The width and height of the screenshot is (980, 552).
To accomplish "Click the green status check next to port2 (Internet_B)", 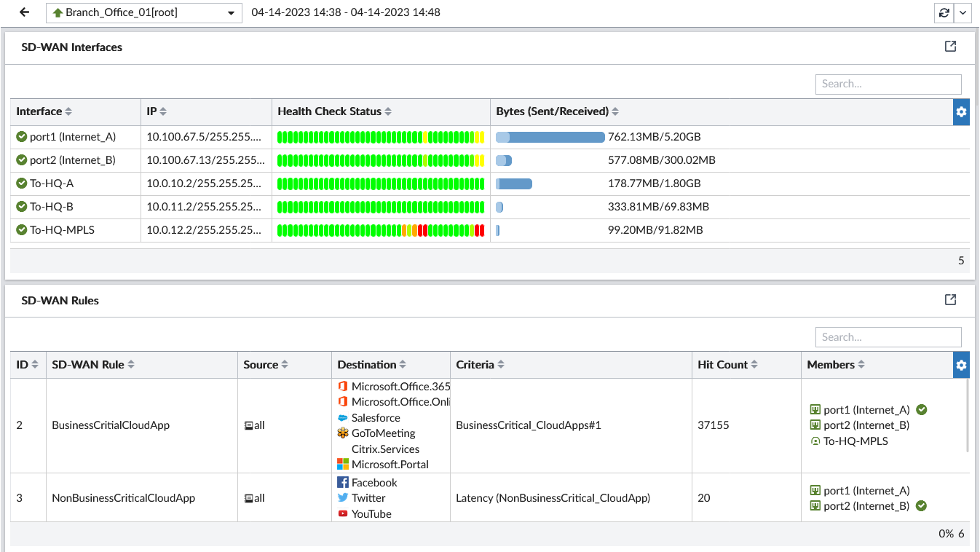I will [21, 159].
